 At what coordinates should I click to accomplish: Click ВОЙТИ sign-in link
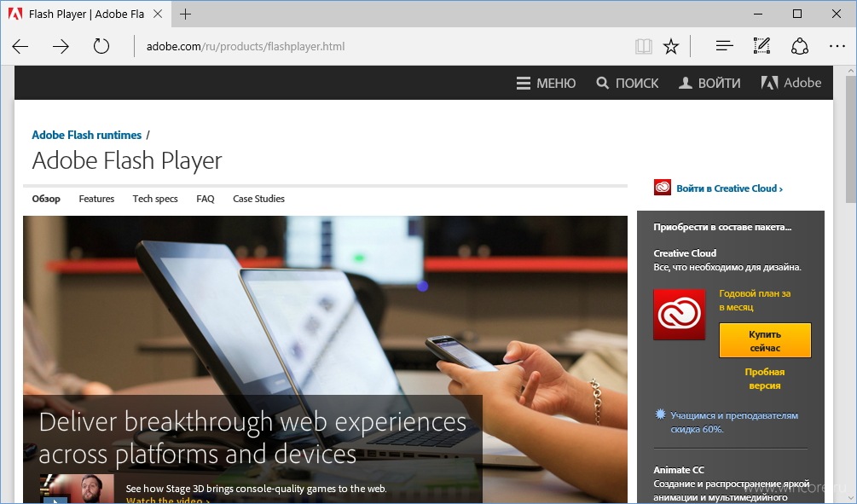coord(709,83)
